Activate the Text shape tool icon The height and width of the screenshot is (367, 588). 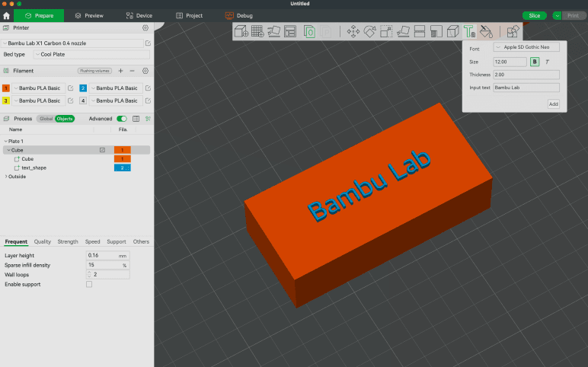pyautogui.click(x=469, y=31)
